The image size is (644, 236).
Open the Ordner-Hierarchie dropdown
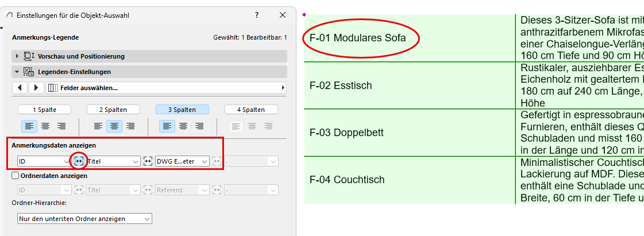[84, 219]
